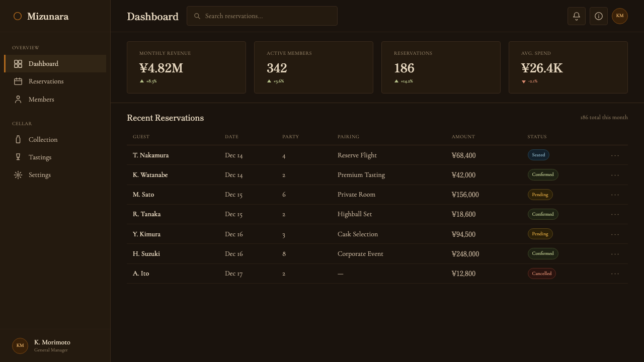
Task: Select guest name H. Suzuki
Action: 146,254
